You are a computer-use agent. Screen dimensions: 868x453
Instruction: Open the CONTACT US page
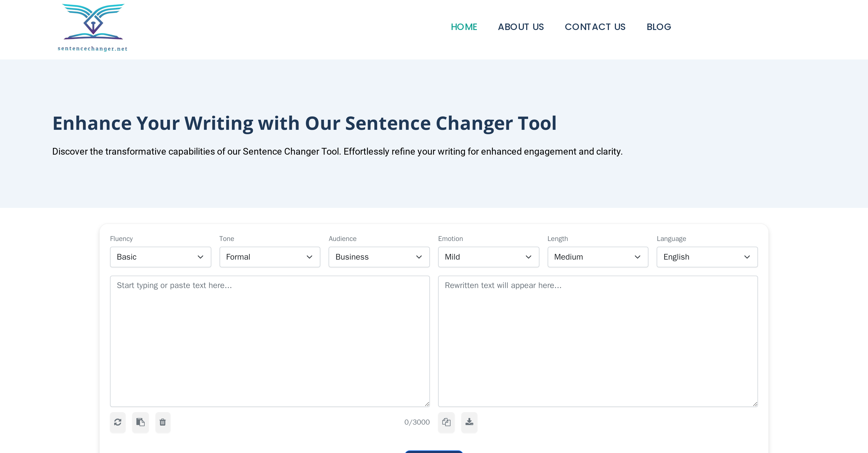tap(595, 27)
